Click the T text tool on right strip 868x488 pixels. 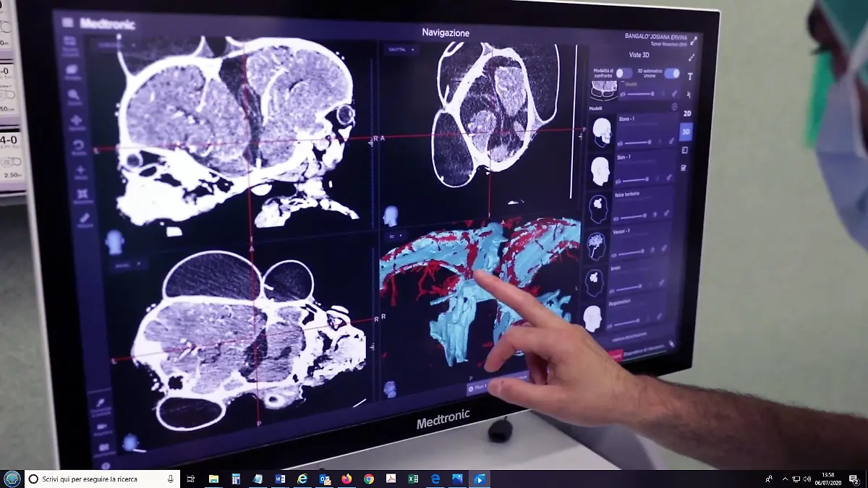click(689, 77)
